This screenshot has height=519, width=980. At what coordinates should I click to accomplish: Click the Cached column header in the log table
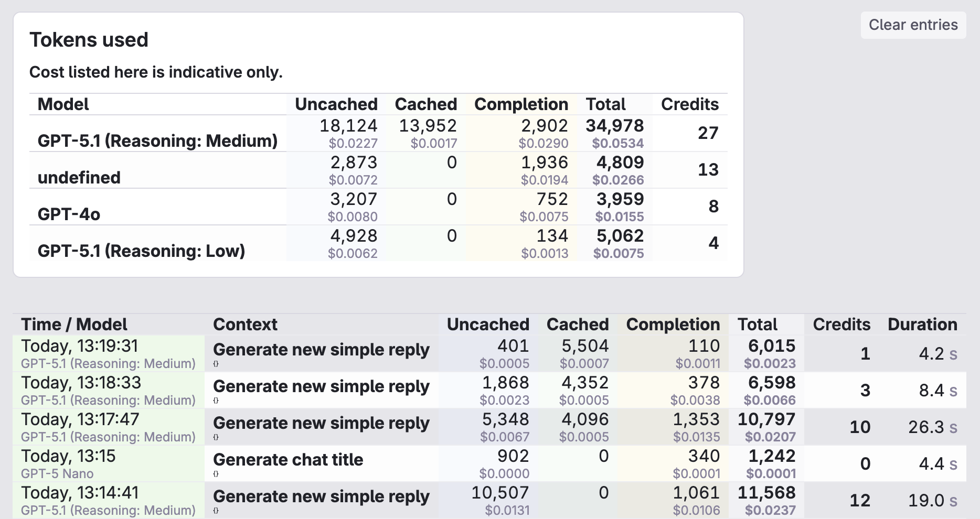click(x=578, y=324)
